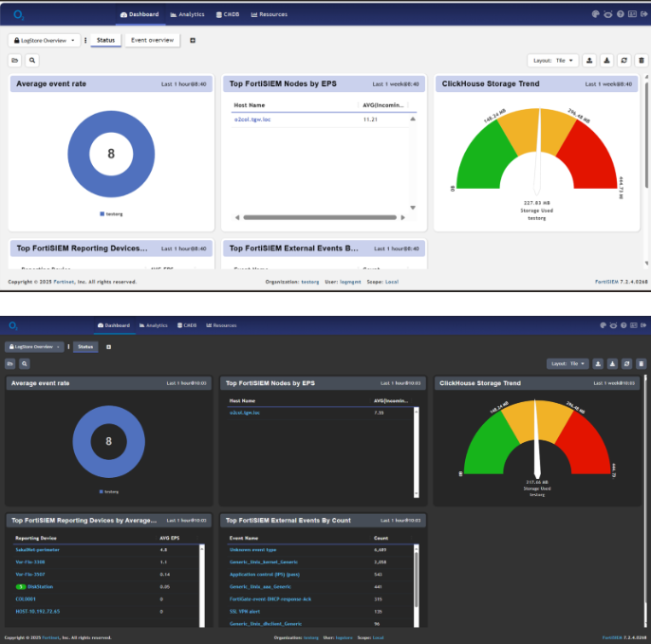
Task: Click the theme palette icon in the dark dashboard header
Action: click(x=603, y=325)
